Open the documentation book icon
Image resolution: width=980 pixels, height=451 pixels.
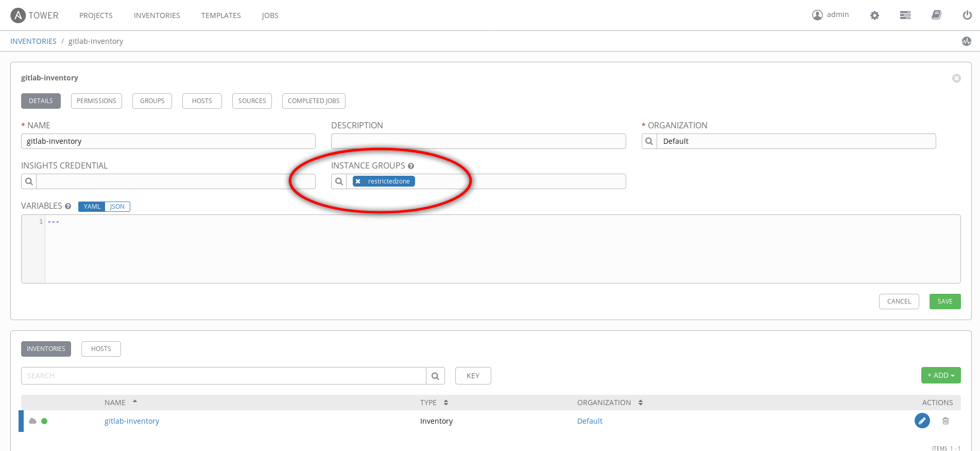936,15
